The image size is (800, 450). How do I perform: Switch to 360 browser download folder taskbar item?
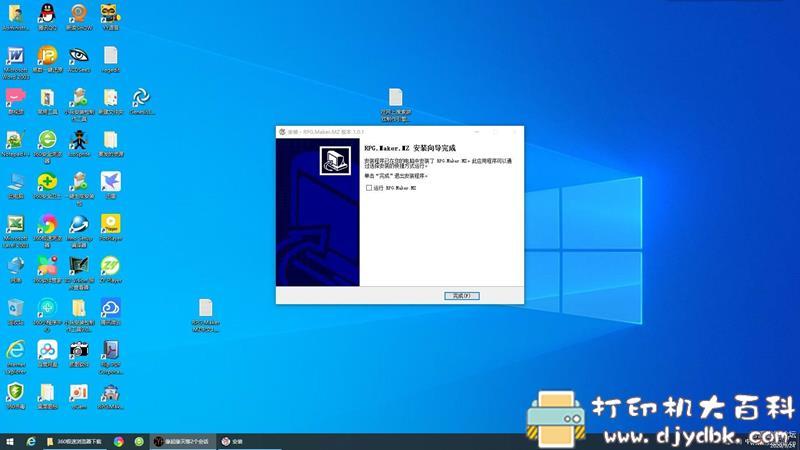[x=74, y=441]
